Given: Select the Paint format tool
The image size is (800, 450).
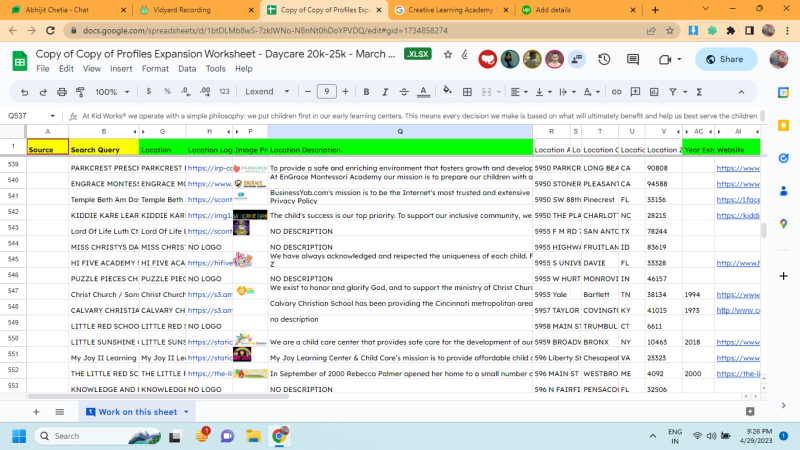Looking at the screenshot, I should pos(80,92).
